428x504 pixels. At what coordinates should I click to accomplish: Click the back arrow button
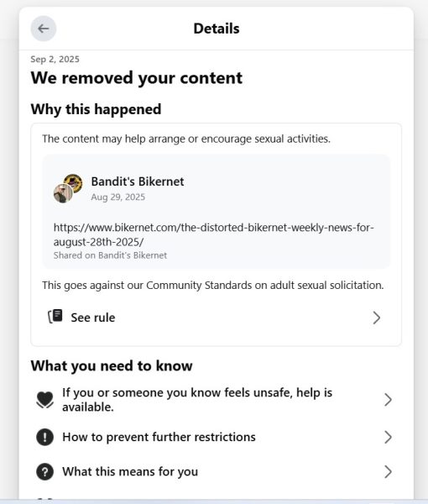point(44,29)
